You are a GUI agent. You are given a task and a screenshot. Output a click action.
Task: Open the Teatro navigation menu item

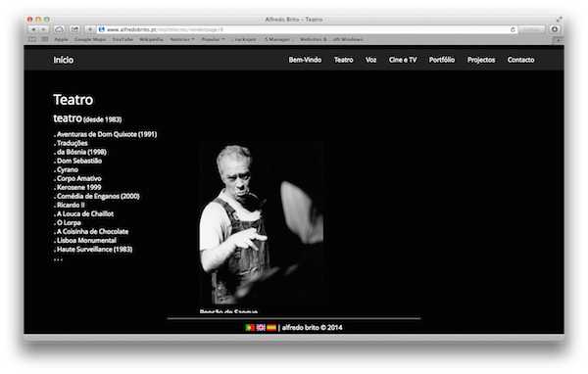[344, 60]
